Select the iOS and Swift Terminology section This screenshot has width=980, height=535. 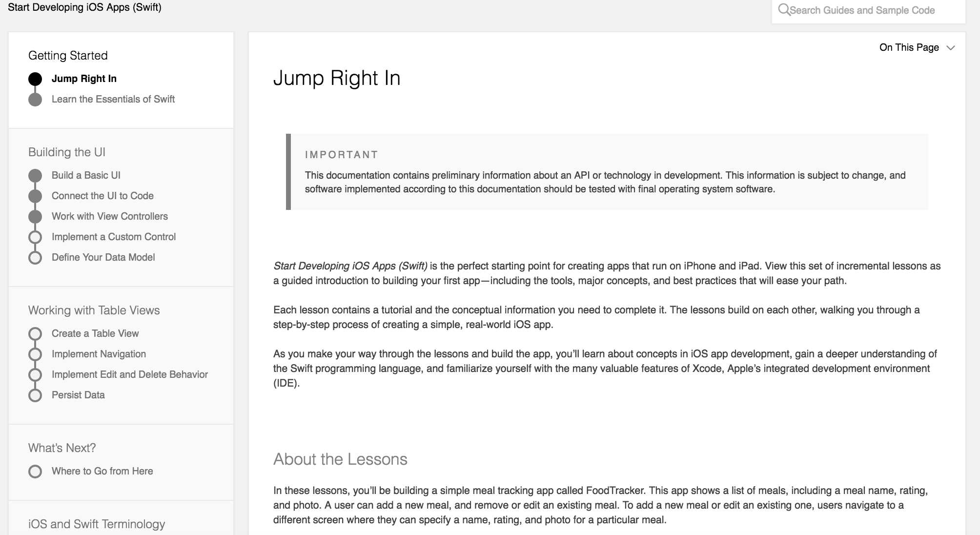(x=97, y=524)
